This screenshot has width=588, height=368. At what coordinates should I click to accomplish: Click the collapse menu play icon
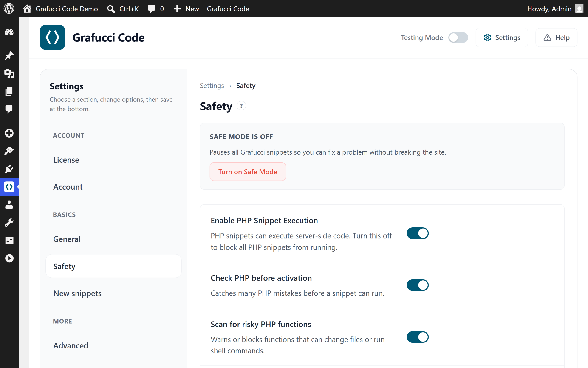point(9,258)
